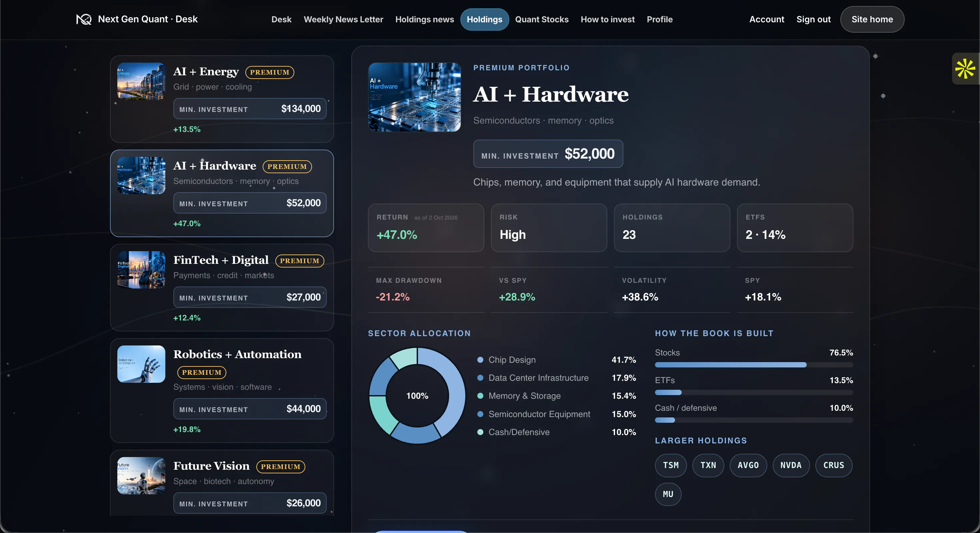The image size is (980, 533).
Task: Click PREMIUM badge on Future Vision
Action: tap(280, 466)
